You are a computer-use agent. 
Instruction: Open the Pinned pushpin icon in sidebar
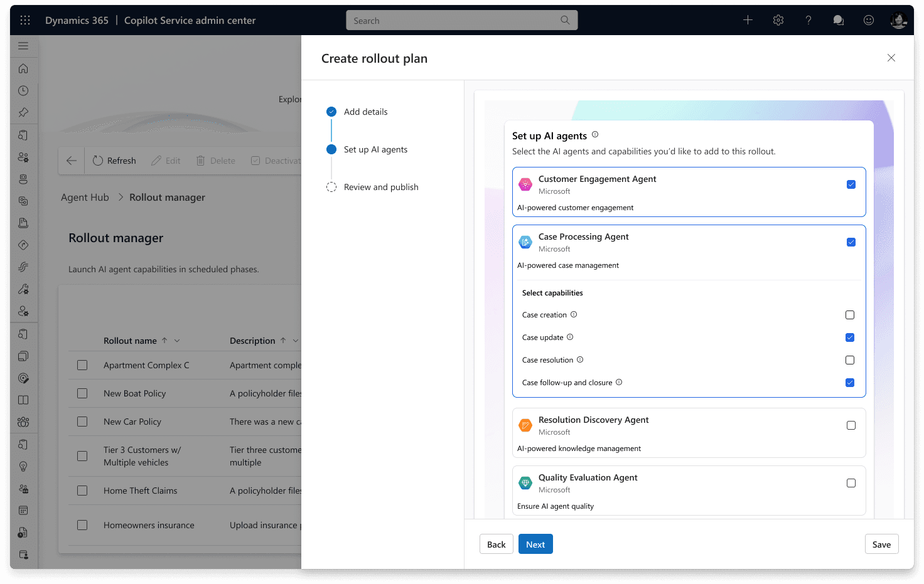click(23, 113)
